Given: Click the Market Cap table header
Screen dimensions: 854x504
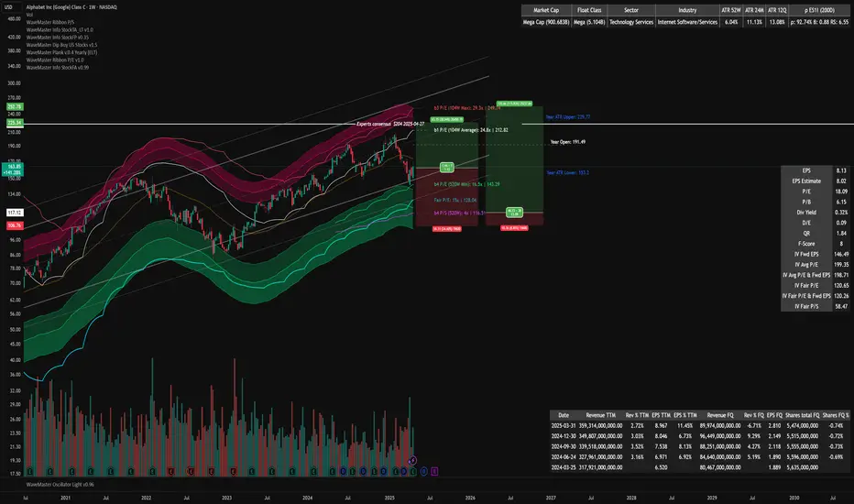Looking at the screenshot, I should pyautogui.click(x=546, y=10).
